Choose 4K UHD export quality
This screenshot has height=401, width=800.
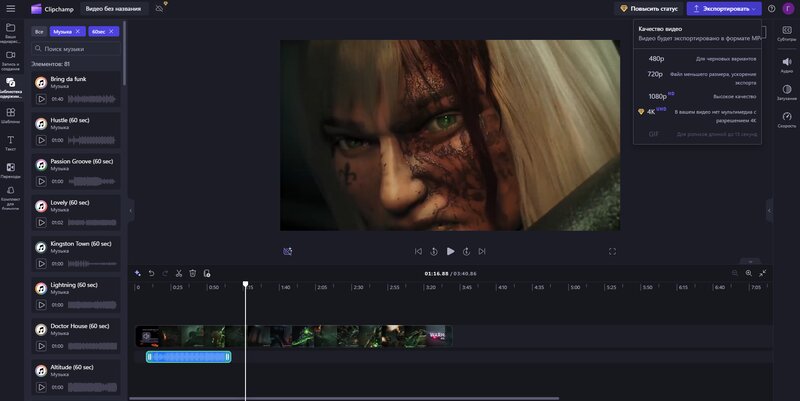(697, 116)
